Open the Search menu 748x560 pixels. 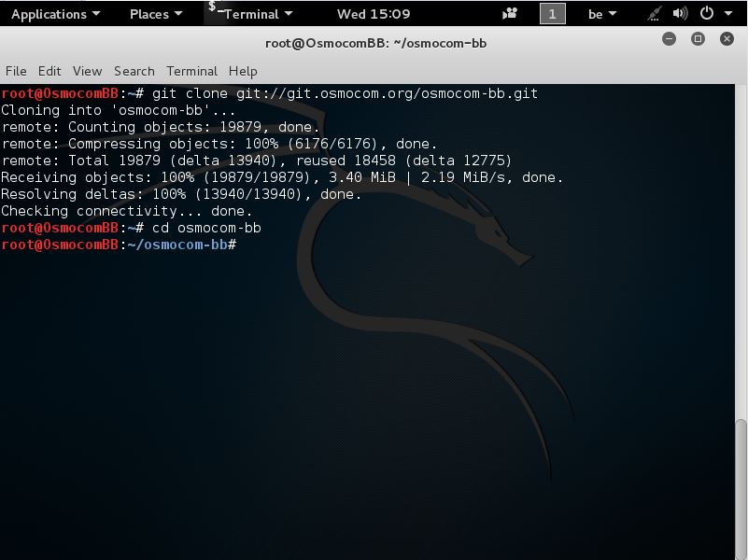(134, 71)
